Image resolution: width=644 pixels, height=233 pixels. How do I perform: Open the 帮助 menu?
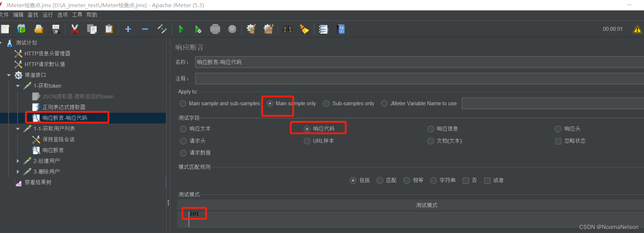tap(92, 15)
